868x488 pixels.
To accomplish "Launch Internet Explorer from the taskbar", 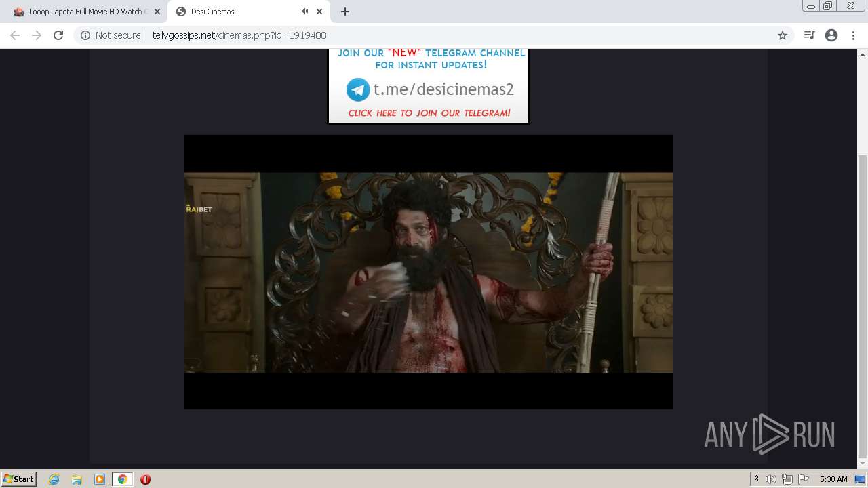I will click(54, 479).
